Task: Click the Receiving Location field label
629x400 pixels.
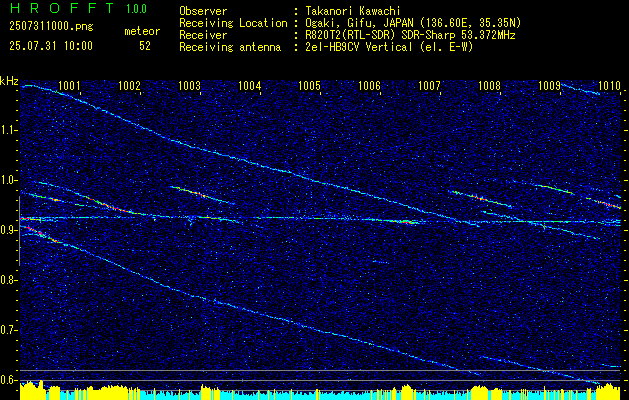Action: coord(233,23)
